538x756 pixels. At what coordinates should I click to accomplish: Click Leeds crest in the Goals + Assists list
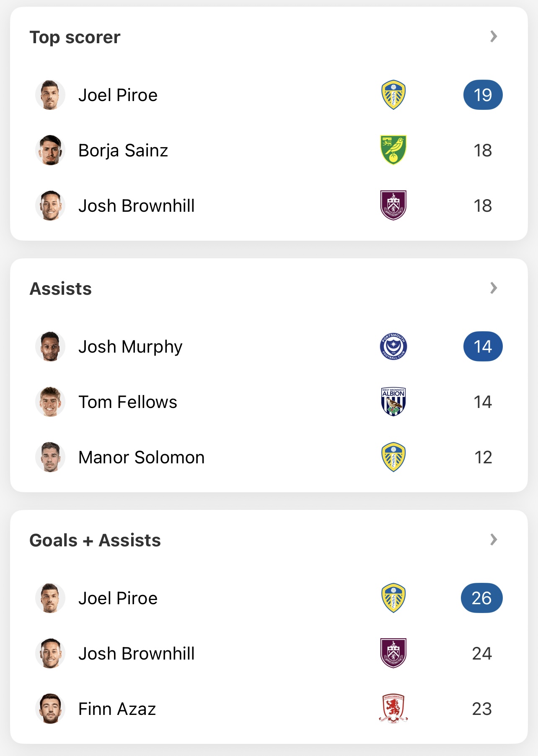393,598
